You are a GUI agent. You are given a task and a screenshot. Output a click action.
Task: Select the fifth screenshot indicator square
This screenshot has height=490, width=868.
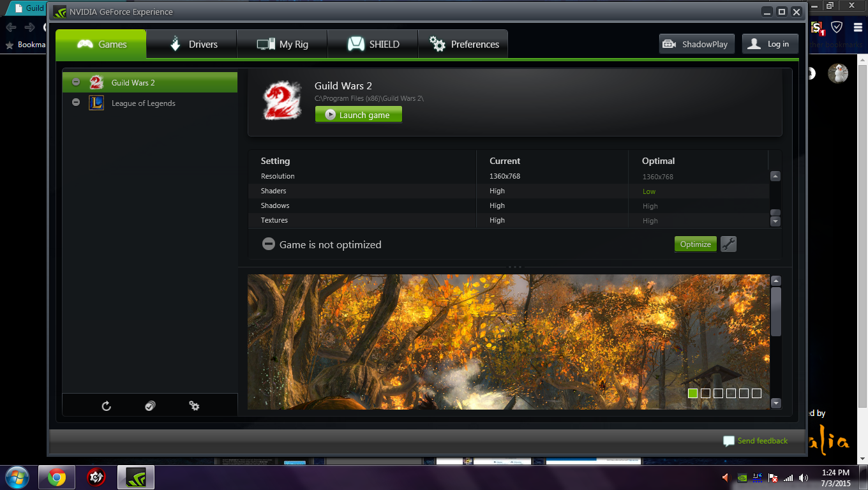point(744,393)
